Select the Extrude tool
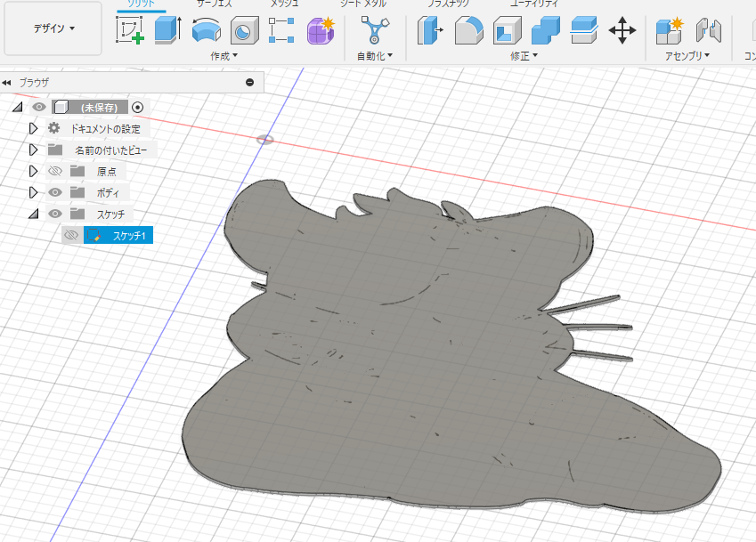This screenshot has height=542, width=756. pyautogui.click(x=167, y=30)
